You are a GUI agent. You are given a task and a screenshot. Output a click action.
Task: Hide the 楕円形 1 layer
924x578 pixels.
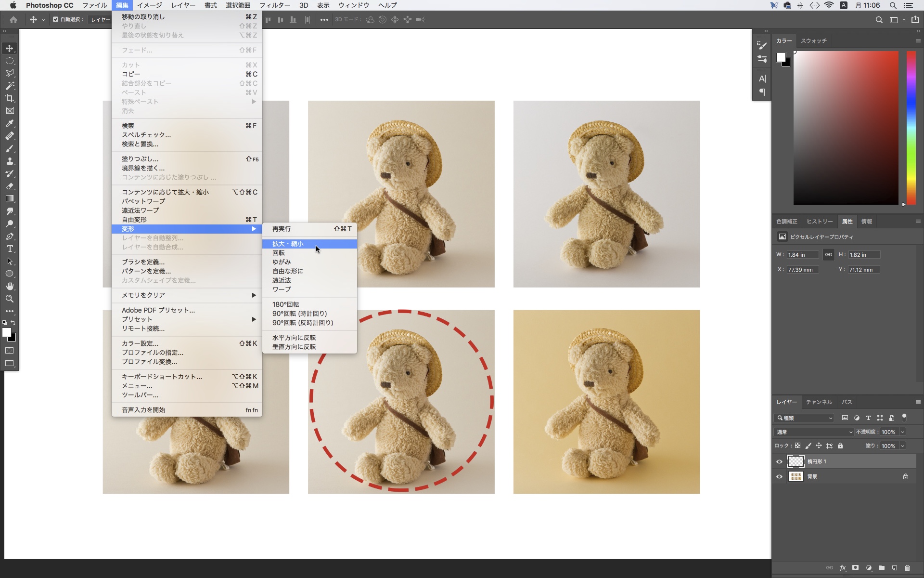coord(779,461)
